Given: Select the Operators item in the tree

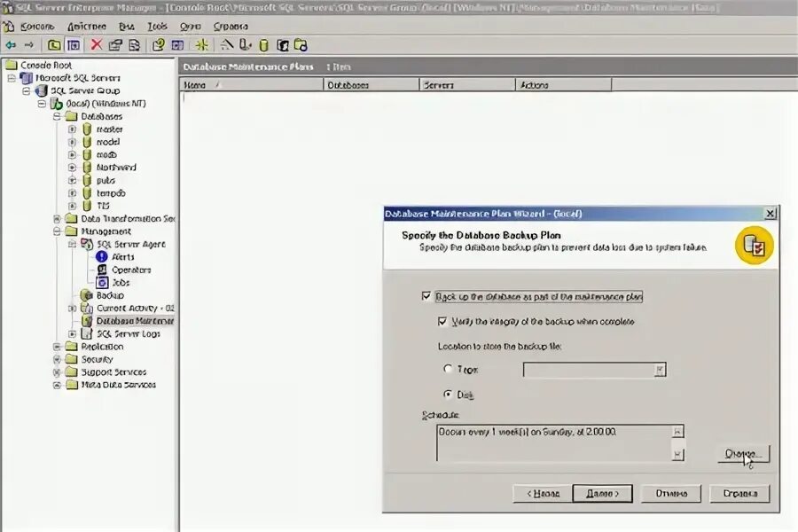Looking at the screenshot, I should [131, 270].
